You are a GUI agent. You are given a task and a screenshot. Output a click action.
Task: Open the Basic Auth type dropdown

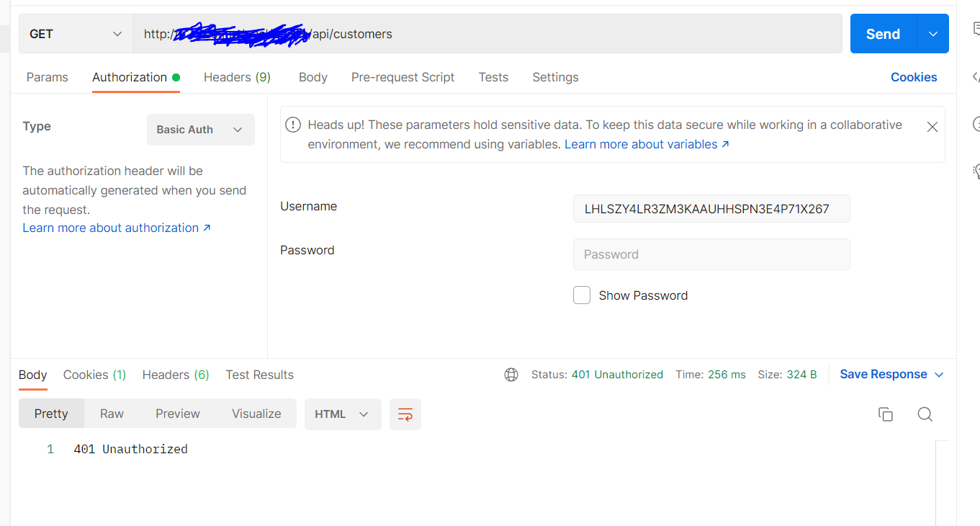pos(200,130)
